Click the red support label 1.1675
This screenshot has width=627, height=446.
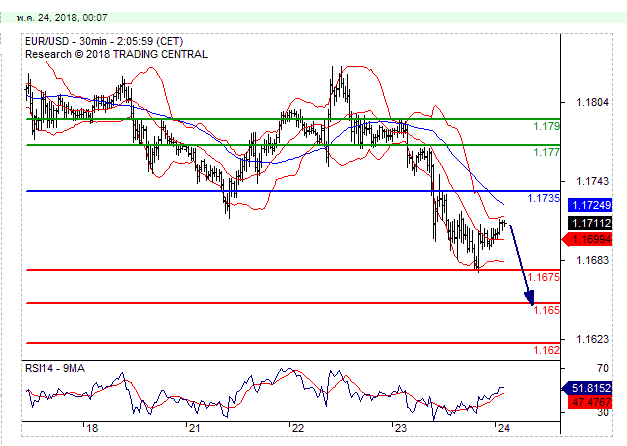point(543,277)
